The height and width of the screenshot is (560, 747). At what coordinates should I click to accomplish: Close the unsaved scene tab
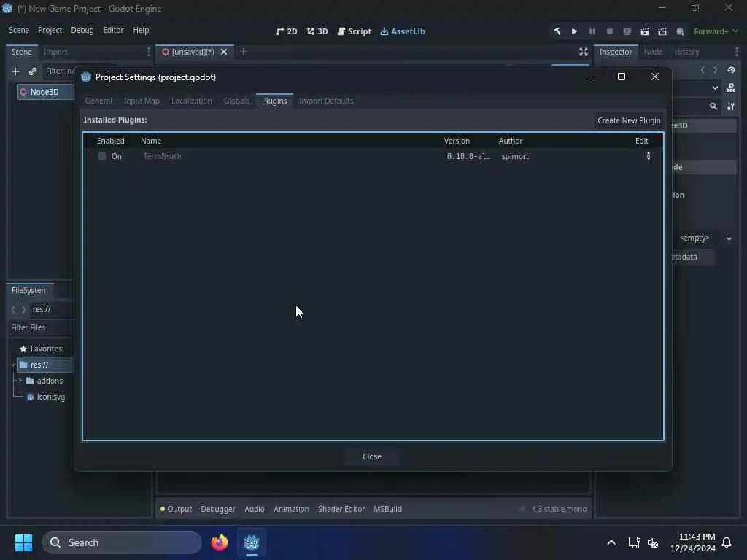[x=224, y=52]
